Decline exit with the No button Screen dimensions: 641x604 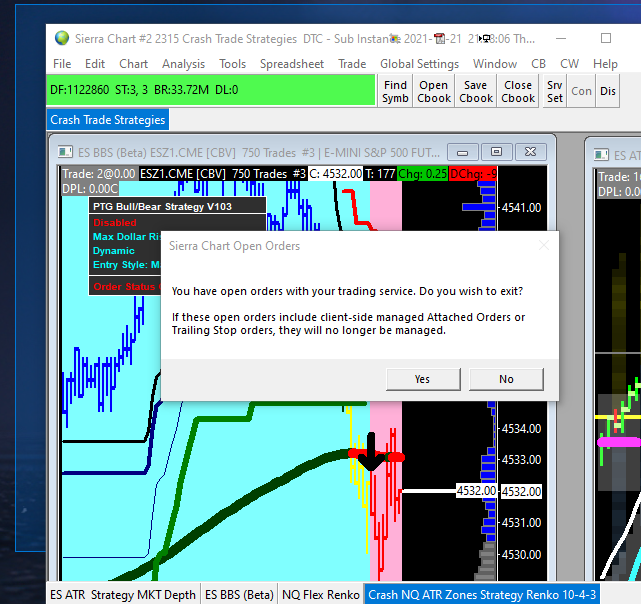(x=506, y=379)
